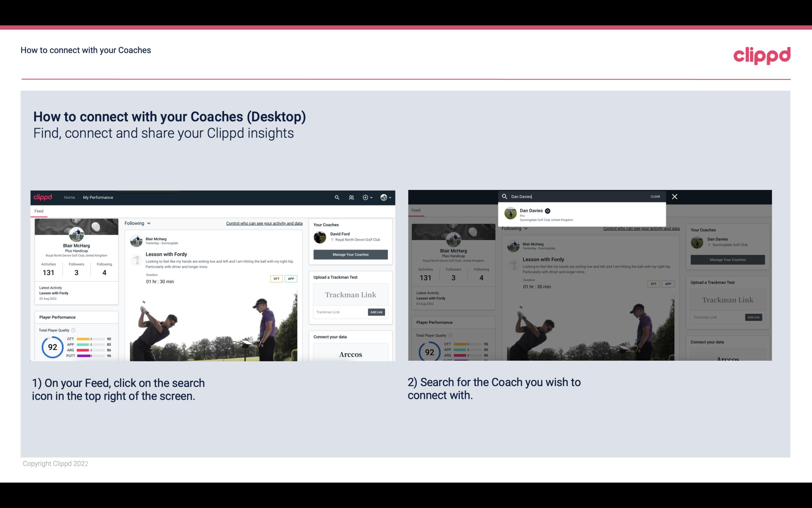812x508 pixels.
Task: Click the Clippd search icon top right
Action: pyautogui.click(x=336, y=197)
